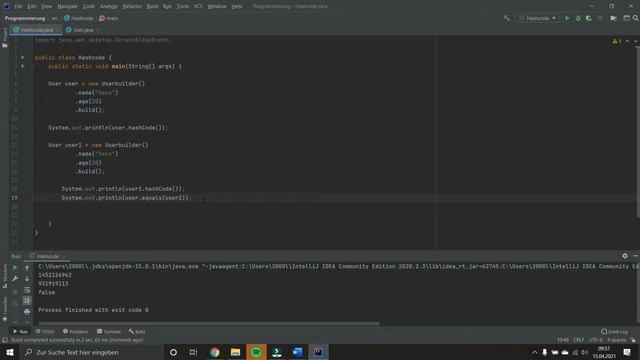
Task: Open the Edit menu
Action: click(x=31, y=7)
